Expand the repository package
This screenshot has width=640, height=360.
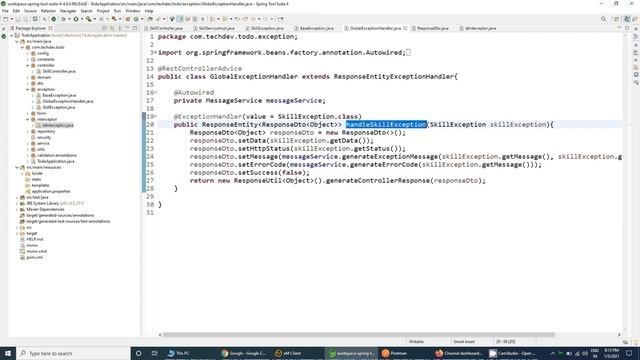pos(28,131)
